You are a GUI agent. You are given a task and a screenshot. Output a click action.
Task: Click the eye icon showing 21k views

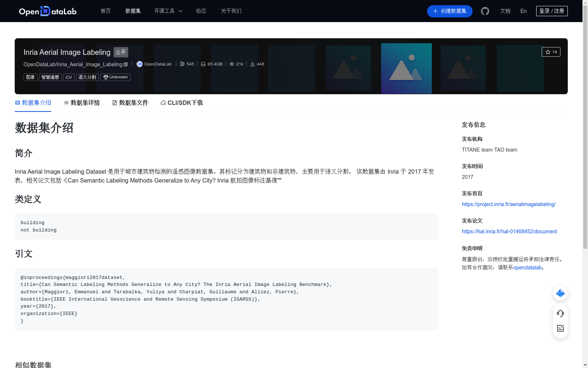[x=232, y=64]
